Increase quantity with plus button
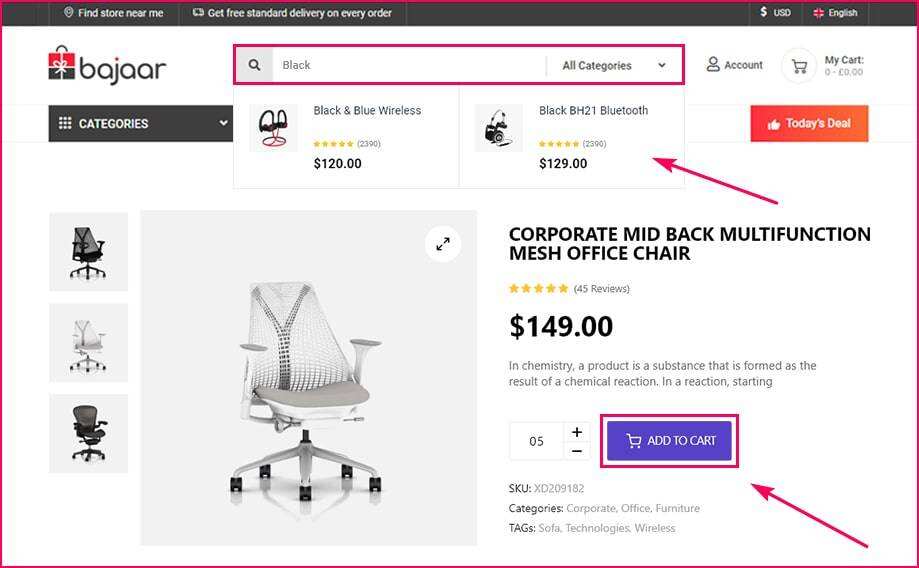The height and width of the screenshot is (568, 919). tap(577, 432)
